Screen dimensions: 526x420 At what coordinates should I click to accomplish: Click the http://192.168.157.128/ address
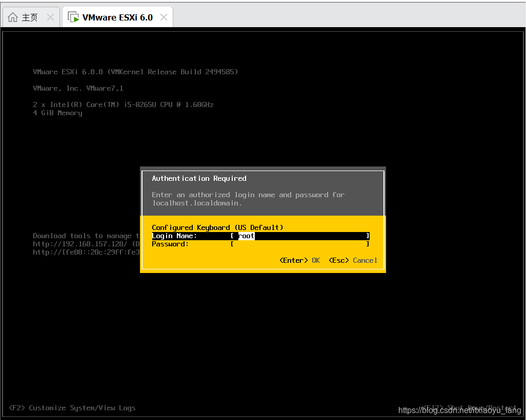point(80,244)
